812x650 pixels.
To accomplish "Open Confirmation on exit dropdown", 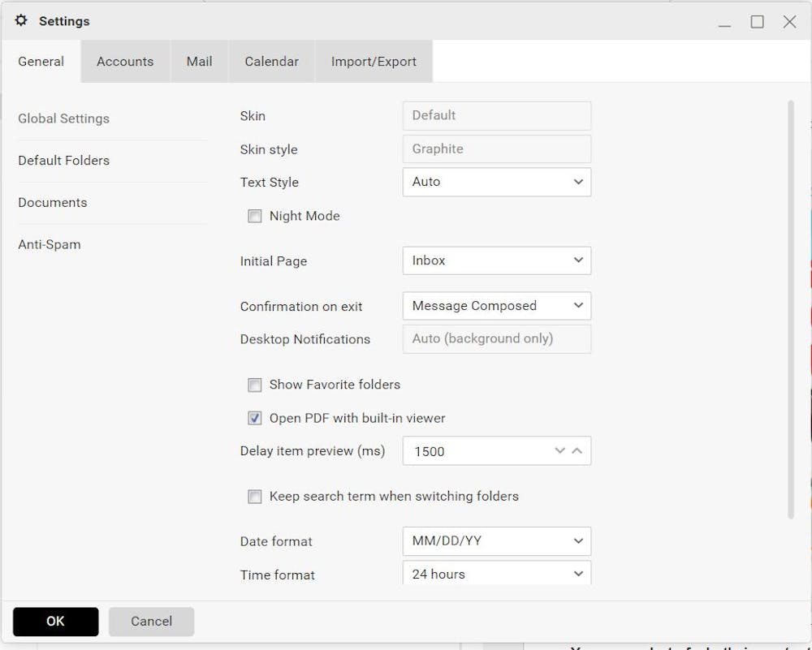I will [496, 306].
